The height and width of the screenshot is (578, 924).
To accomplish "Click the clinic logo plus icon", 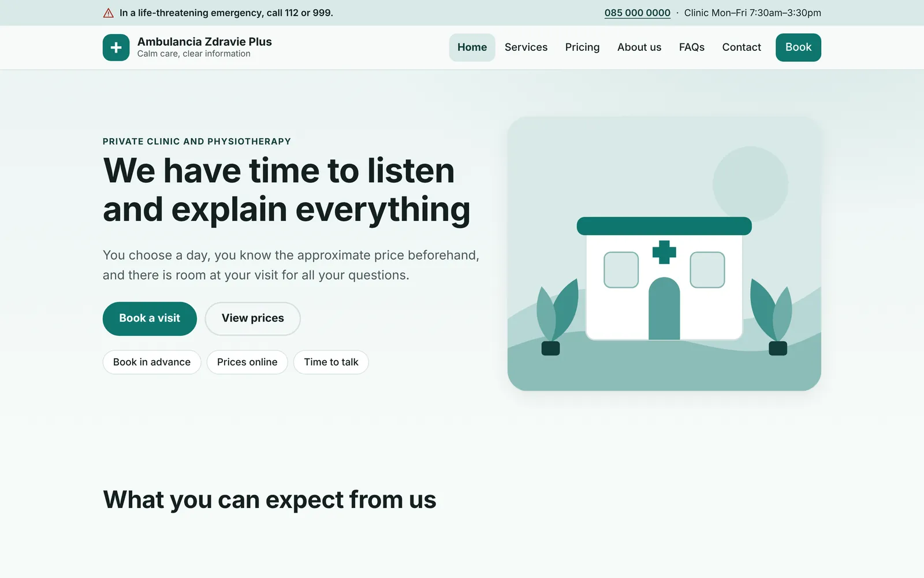I will pyautogui.click(x=116, y=47).
